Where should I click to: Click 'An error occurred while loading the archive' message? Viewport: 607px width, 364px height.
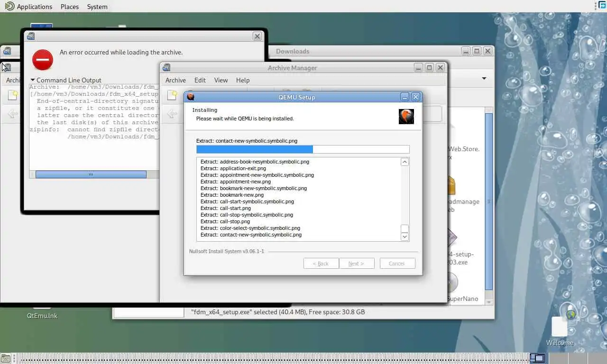(x=121, y=52)
